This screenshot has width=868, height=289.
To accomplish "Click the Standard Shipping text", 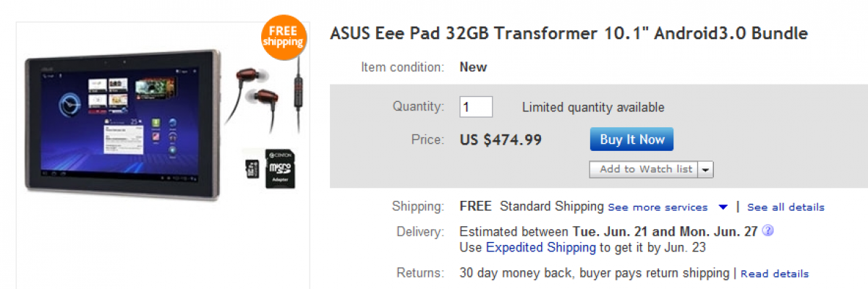I will click(x=552, y=207).
